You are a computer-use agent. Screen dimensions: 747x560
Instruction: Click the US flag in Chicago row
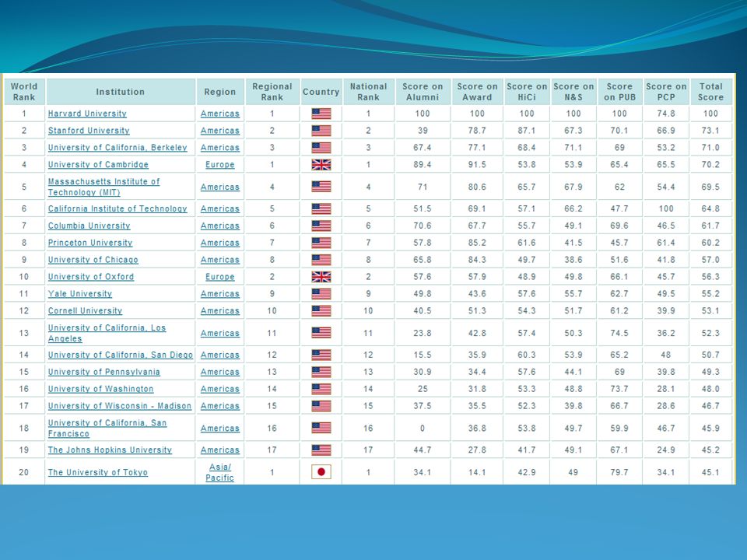click(321, 260)
